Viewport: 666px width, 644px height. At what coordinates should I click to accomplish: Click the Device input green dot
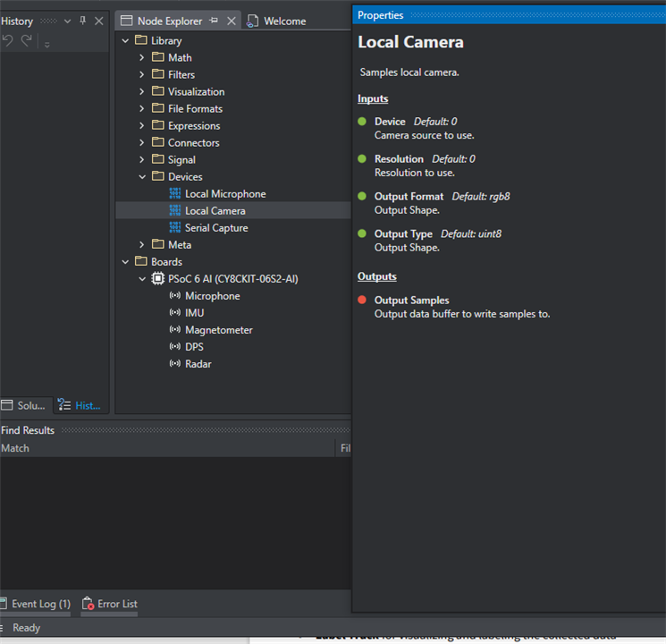362,122
